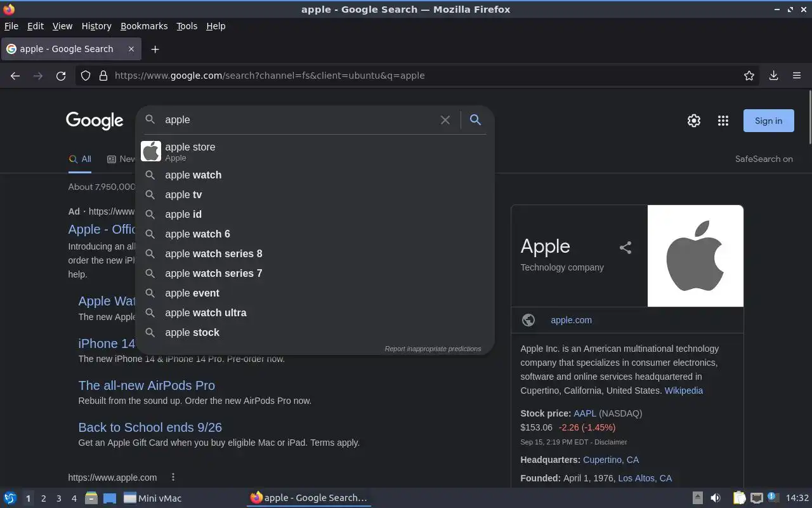Click the Firefox back arrow
This screenshot has height=508, width=812.
15,76
